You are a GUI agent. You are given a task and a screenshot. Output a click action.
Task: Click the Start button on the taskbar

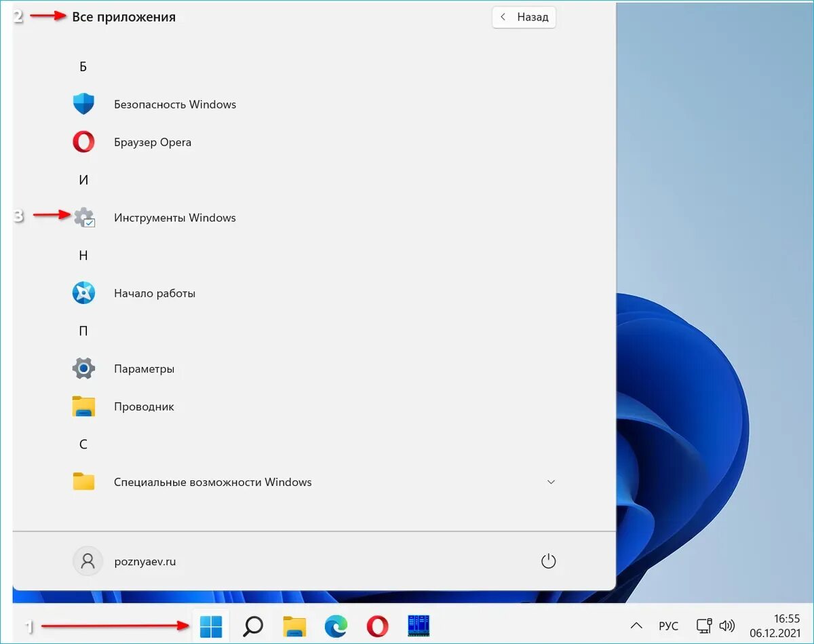[211, 626]
